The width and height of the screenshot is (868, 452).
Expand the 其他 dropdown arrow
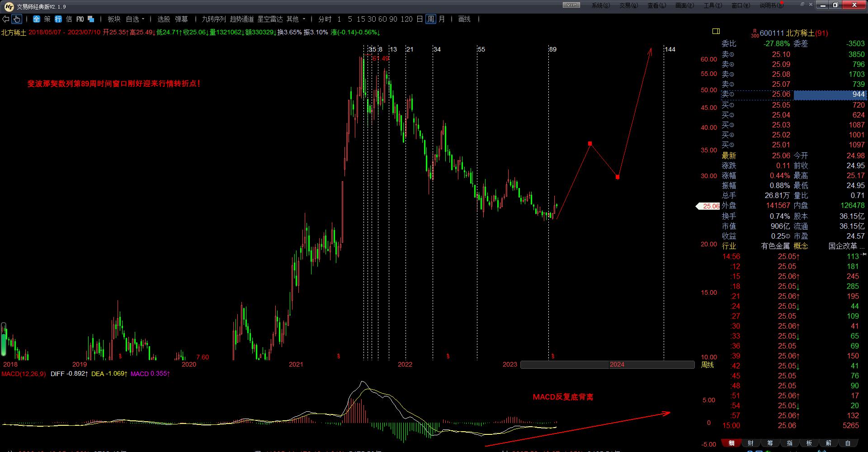(x=304, y=19)
